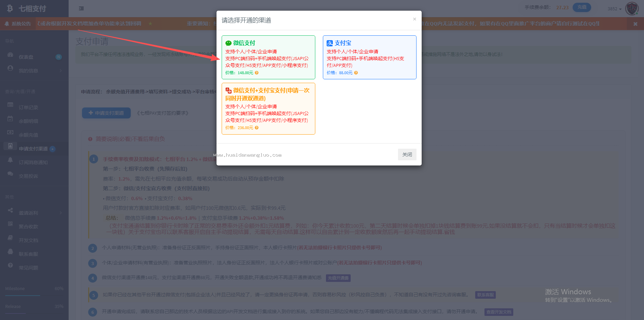This screenshot has height=320, width=644.
Task: Click the 联系客服 sidebar icon
Action: (10, 252)
